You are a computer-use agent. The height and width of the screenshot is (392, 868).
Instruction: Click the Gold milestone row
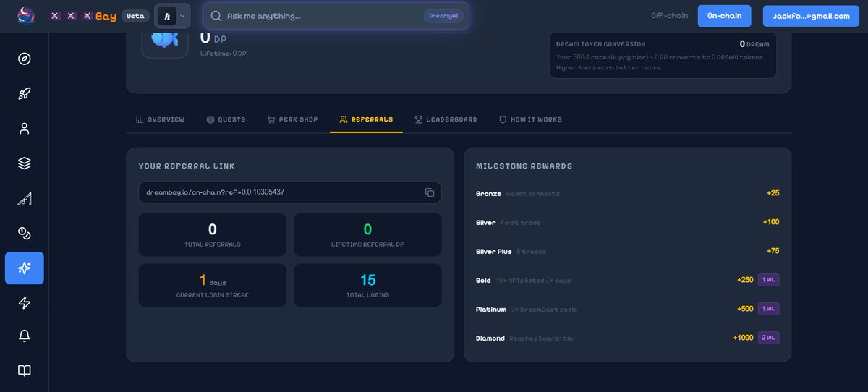click(x=627, y=280)
